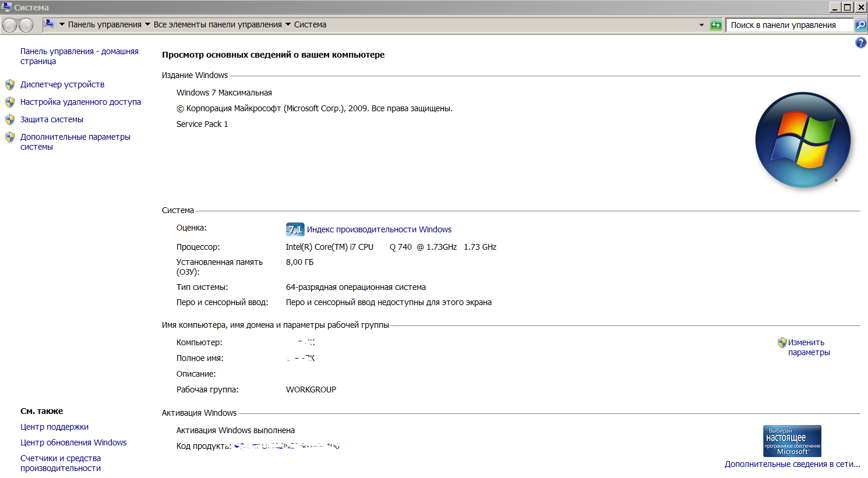Viewport: 868px width, 478px height.
Task: Click the 7.1 performance rating badge
Action: pyautogui.click(x=295, y=229)
